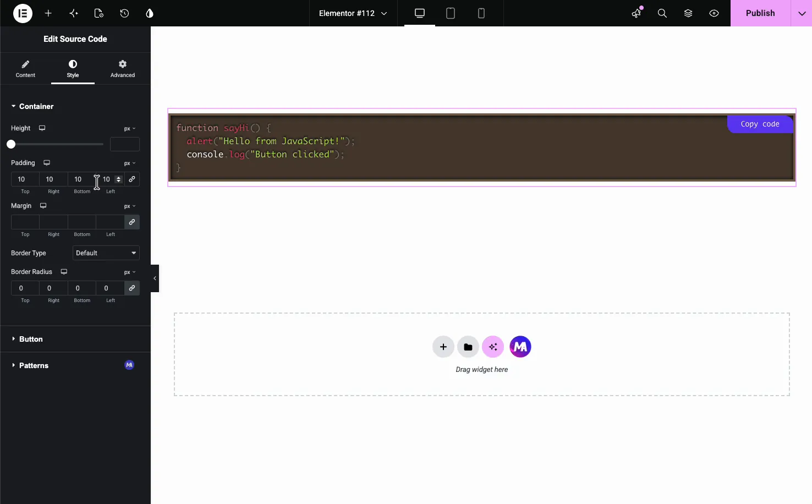
Task: Click the Padding responsive device icon
Action: click(47, 163)
